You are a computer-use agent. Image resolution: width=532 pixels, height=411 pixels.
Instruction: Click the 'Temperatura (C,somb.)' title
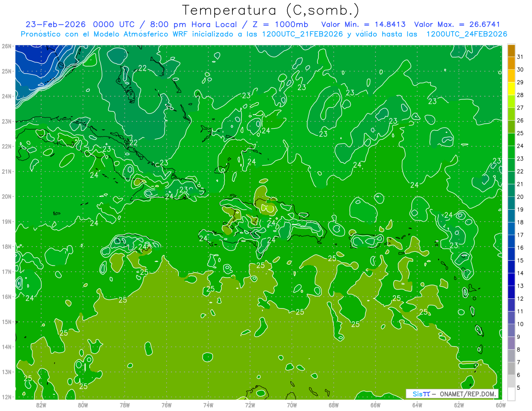click(270, 10)
